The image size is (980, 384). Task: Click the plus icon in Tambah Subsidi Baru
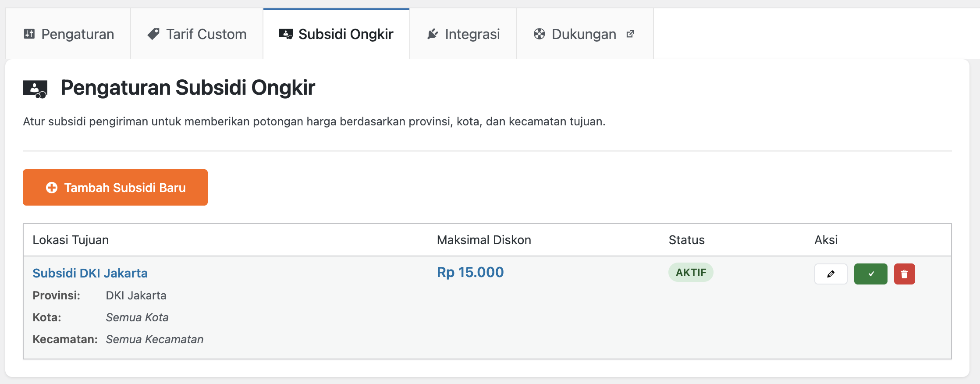[52, 188]
